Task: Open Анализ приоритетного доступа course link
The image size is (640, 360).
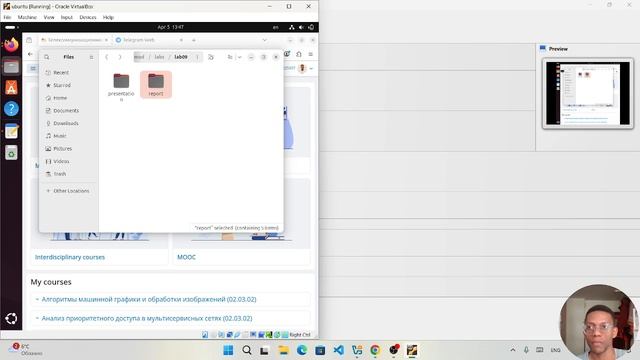Action: pyautogui.click(x=147, y=318)
